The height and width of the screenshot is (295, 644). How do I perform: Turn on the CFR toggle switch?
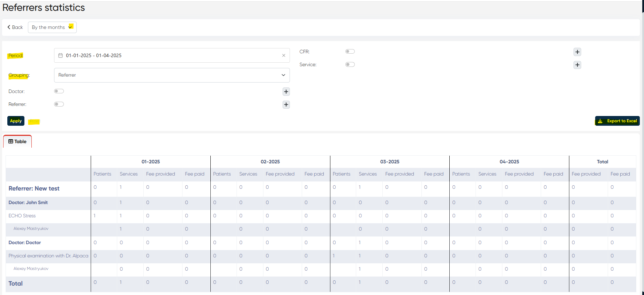(350, 52)
